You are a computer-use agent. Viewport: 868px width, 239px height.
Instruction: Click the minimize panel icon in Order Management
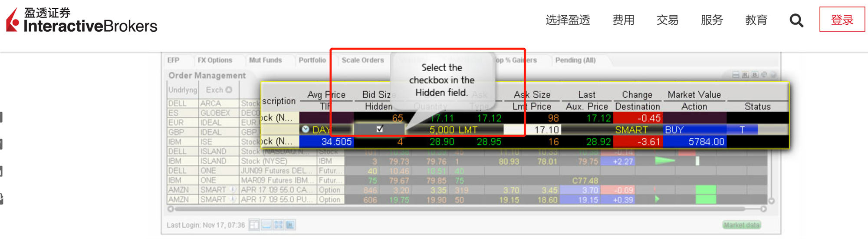(736, 75)
